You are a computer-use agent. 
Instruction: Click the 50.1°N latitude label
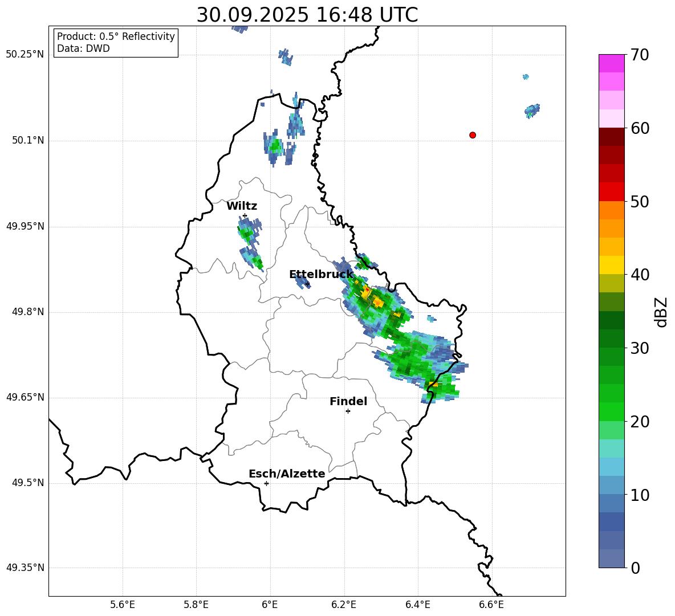[28, 141]
